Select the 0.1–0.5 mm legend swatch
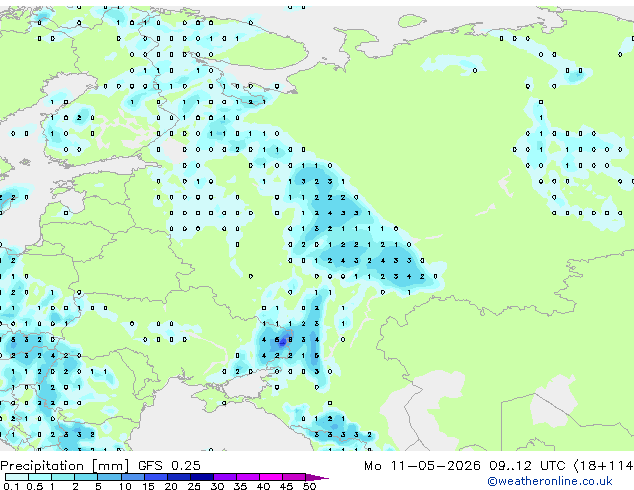 click(x=17, y=477)
